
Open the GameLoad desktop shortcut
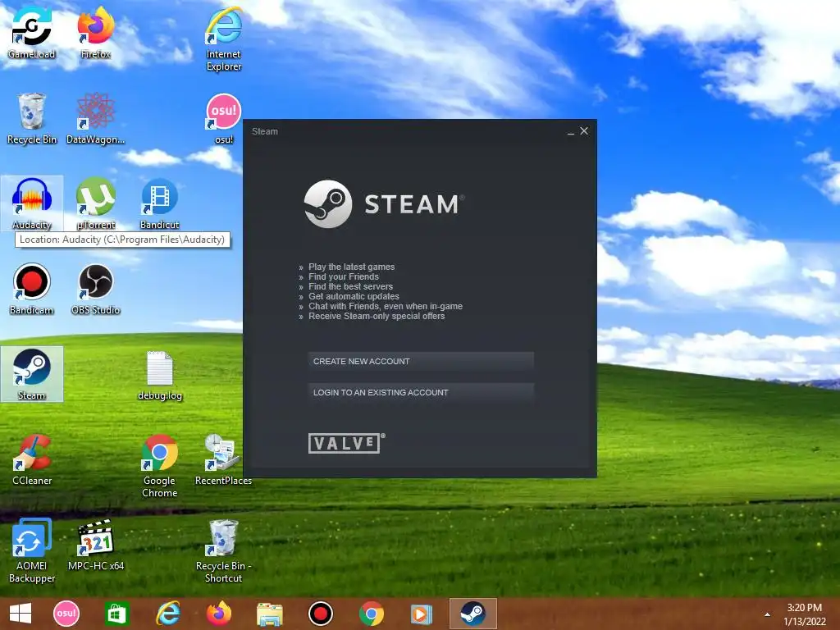(32, 32)
